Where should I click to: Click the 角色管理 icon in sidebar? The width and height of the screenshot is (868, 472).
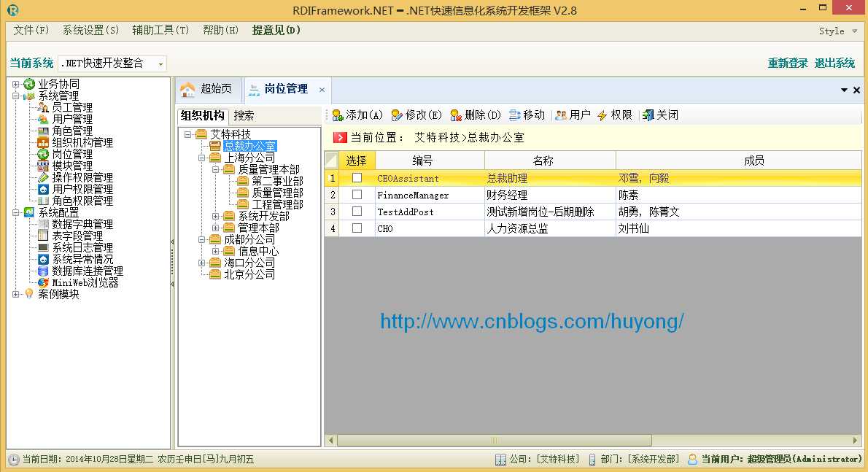(43, 131)
